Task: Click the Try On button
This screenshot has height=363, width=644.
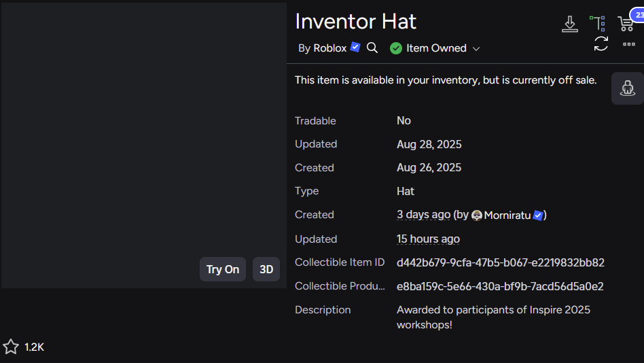Action: pos(223,269)
